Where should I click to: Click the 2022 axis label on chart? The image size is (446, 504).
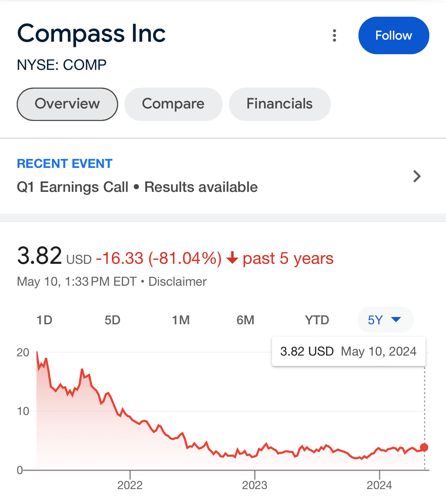pos(130,485)
